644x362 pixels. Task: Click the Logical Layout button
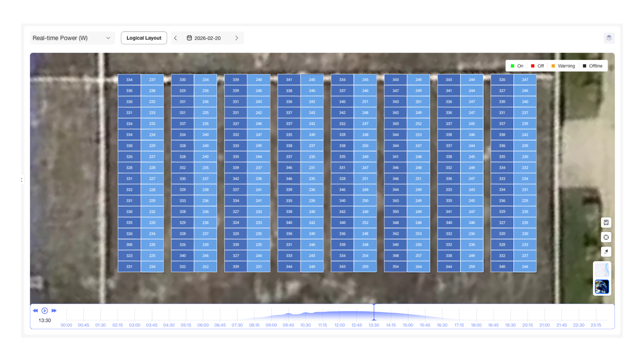[144, 38]
